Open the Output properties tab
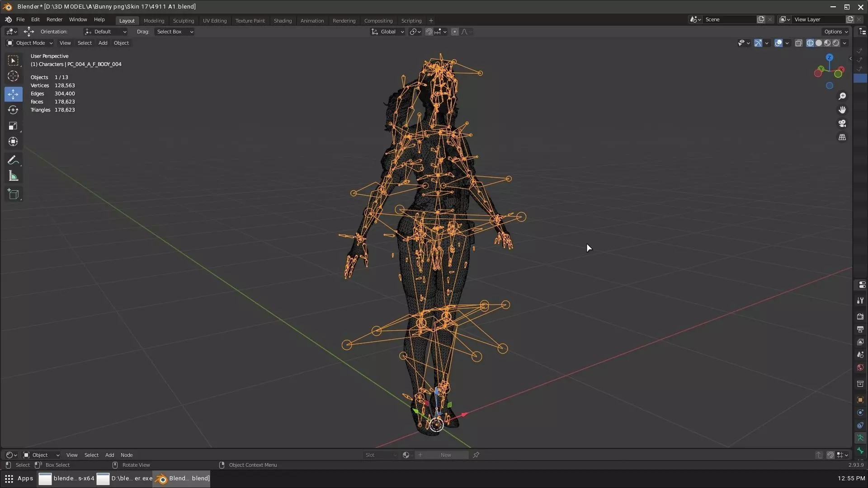The image size is (868, 488). (x=860, y=329)
